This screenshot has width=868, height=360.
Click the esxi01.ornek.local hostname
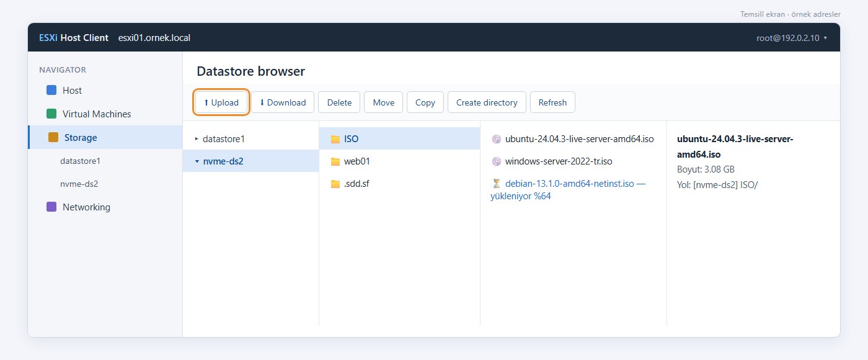pyautogui.click(x=154, y=38)
